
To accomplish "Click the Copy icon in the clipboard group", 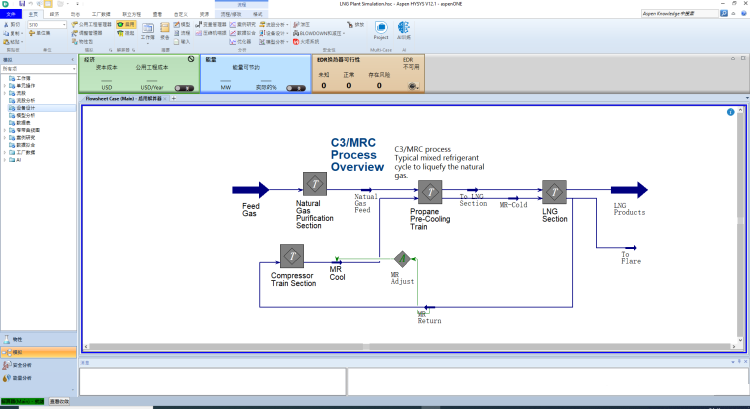I will coord(6,33).
